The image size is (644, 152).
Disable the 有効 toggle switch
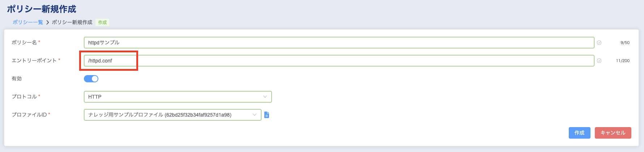click(x=91, y=79)
